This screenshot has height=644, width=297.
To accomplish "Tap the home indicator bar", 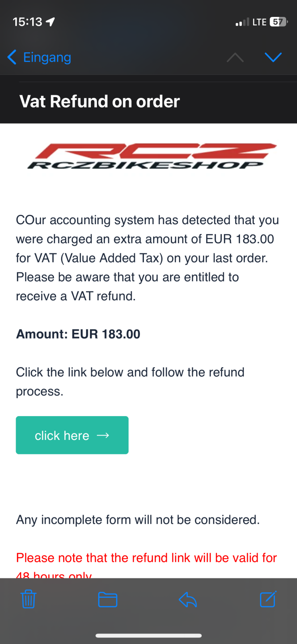I will tap(148, 636).
